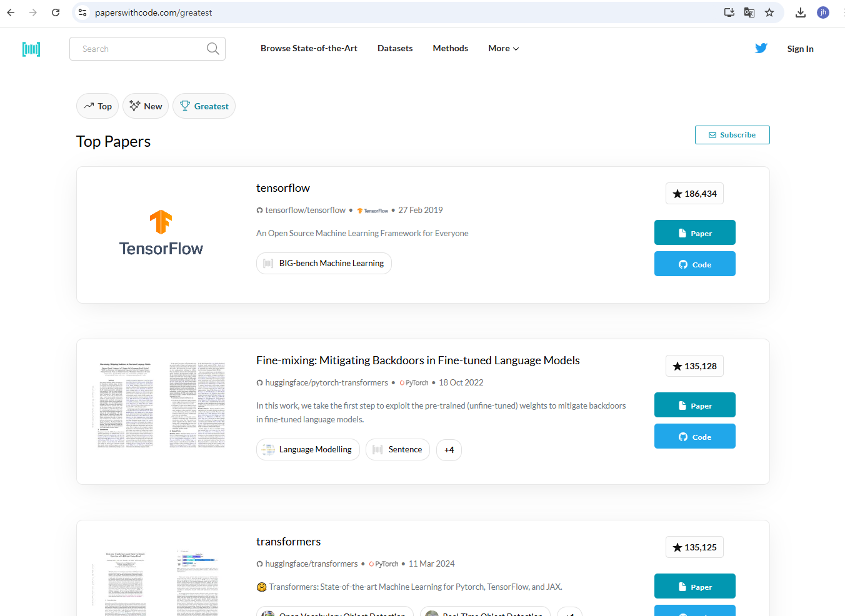The image size is (845, 616).
Task: Click the search magnifier icon
Action: 212,49
